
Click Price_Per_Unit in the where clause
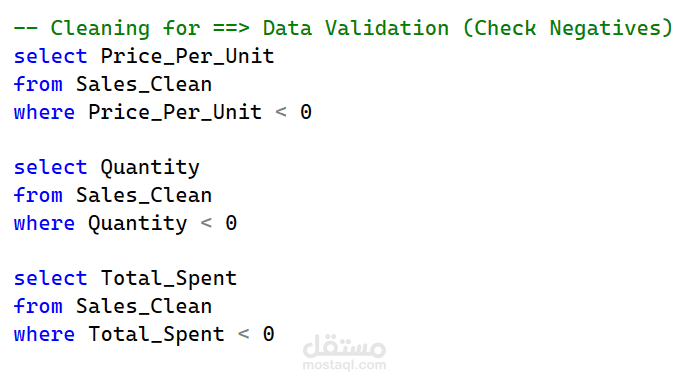point(175,113)
